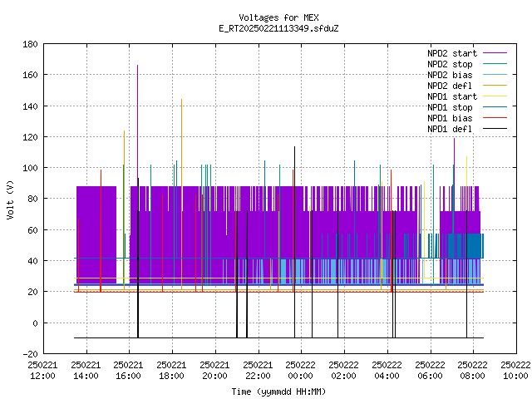Click the x-axis tick label 250222 10:00
This screenshot has width=532, height=399.
pos(515,371)
